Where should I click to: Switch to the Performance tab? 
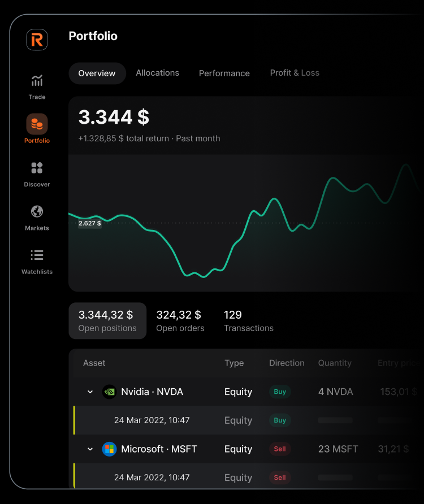point(224,73)
